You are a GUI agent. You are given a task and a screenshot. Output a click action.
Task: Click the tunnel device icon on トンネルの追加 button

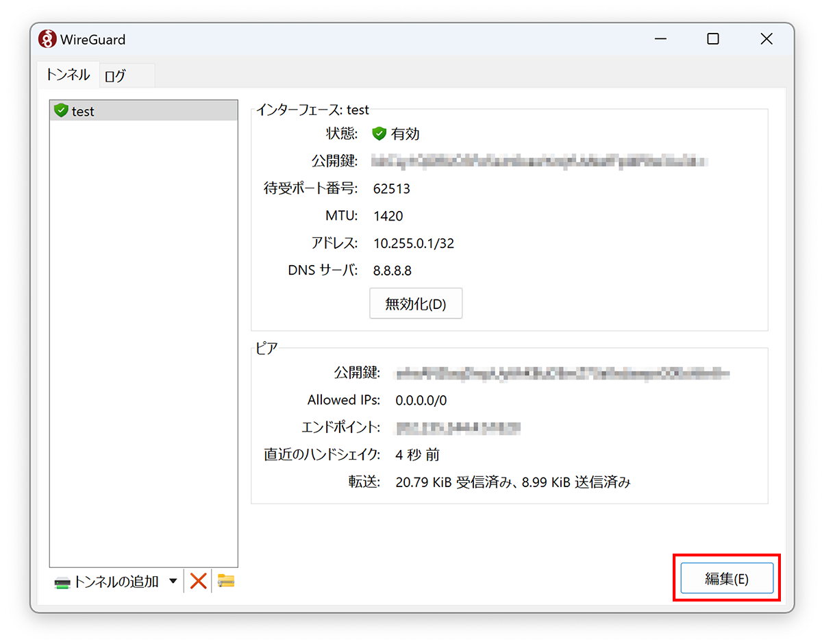click(62, 581)
